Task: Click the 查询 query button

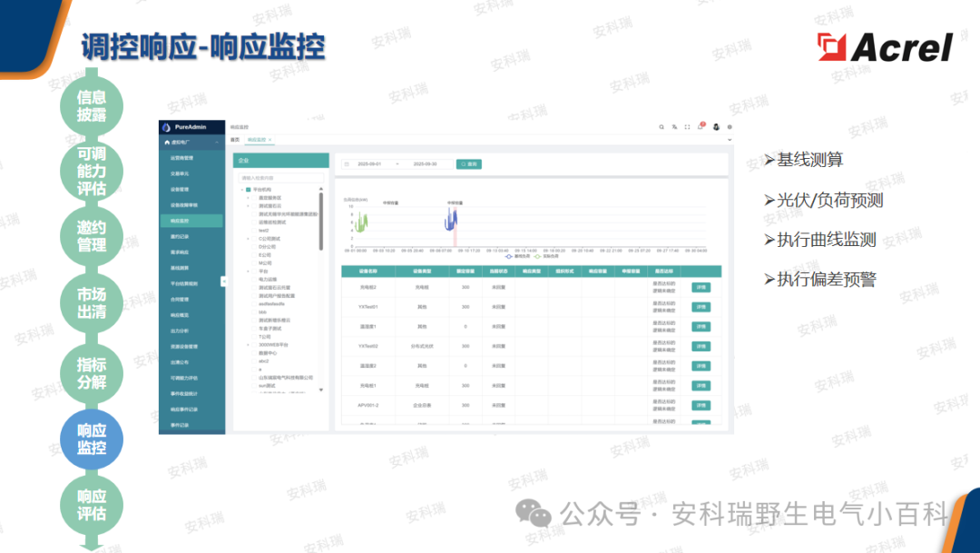Action: (x=470, y=164)
